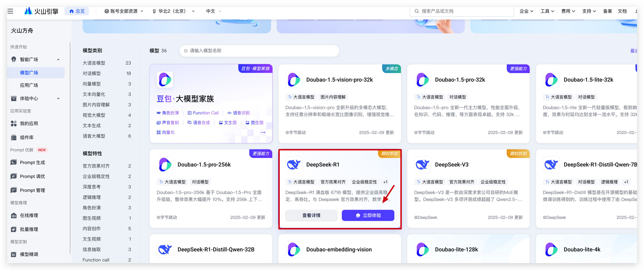Viewport: 644px width, 270px height.
Task: Switch to 总览 tab
Action: 77,11
